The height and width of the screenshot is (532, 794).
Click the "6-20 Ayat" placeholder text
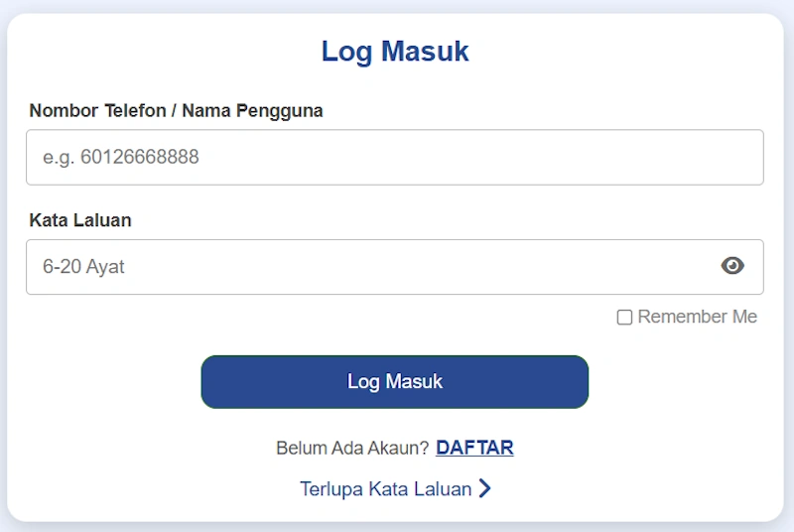point(83,266)
